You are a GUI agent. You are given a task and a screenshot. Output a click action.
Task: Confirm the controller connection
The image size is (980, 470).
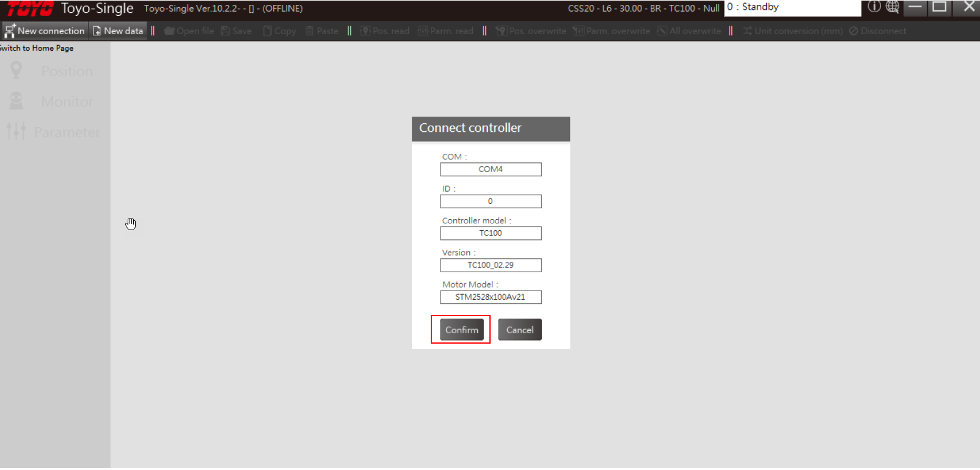point(462,330)
